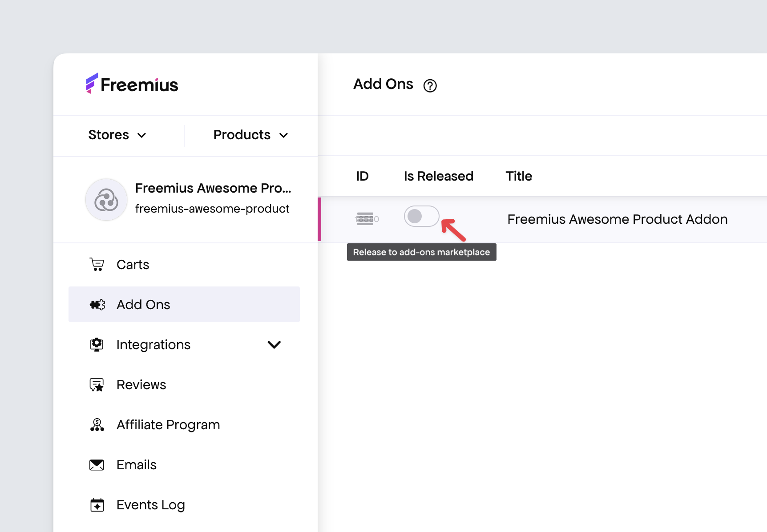
Task: Click the freemius-awesome-product slug
Action: (212, 209)
